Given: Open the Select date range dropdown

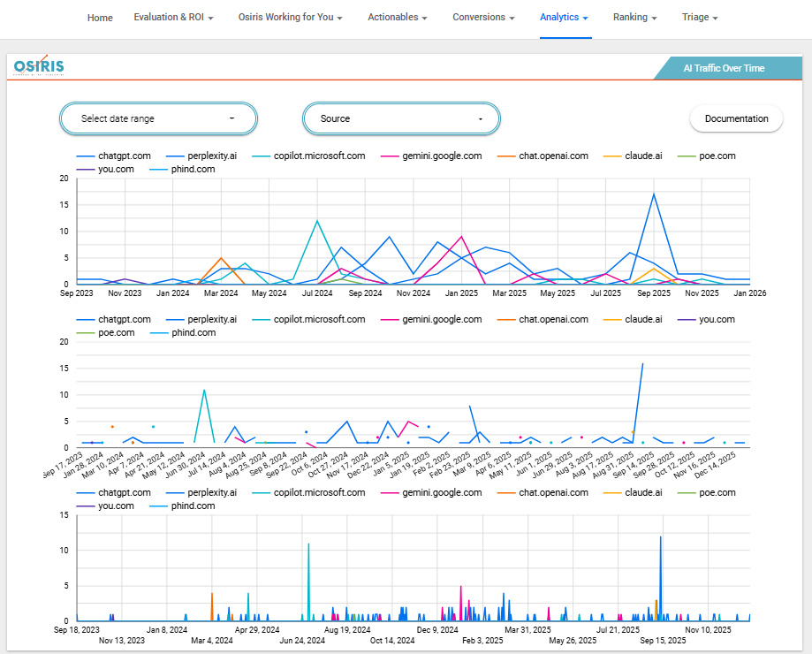Looking at the screenshot, I should [158, 118].
